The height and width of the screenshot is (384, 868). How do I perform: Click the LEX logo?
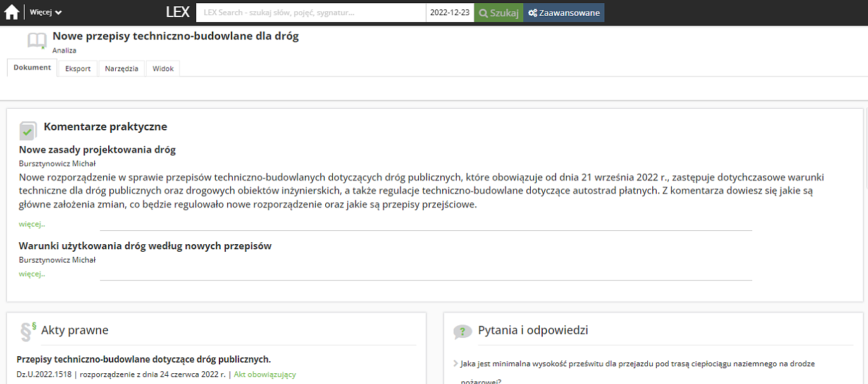178,13
